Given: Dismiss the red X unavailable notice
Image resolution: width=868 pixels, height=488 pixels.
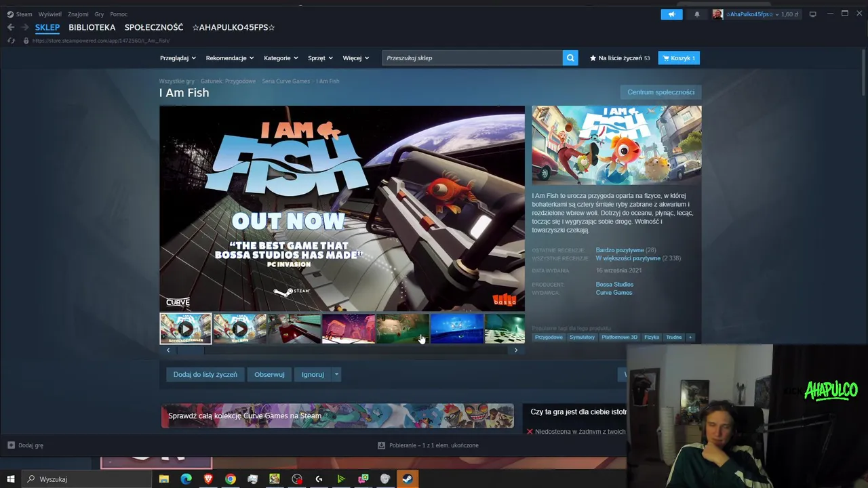Looking at the screenshot, I should [530, 432].
